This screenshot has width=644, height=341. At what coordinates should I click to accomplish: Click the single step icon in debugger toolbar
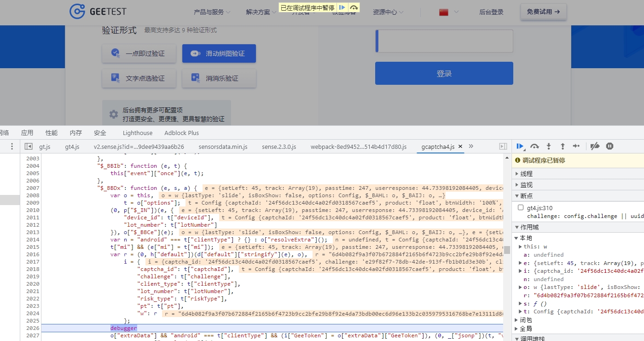pyautogui.click(x=576, y=146)
